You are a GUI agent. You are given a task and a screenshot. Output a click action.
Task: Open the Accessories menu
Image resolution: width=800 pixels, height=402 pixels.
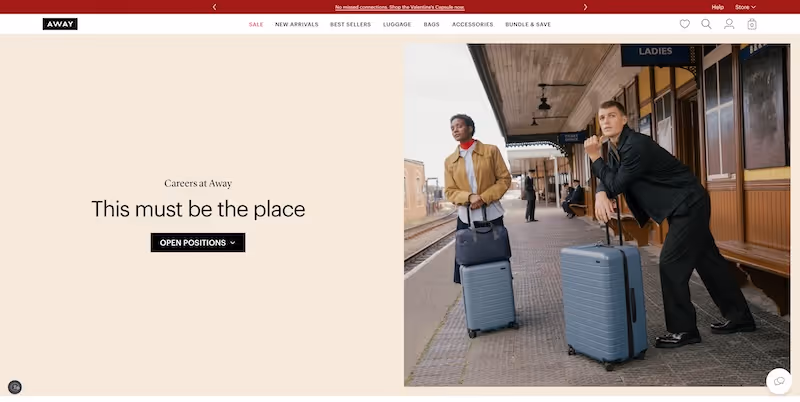472,24
